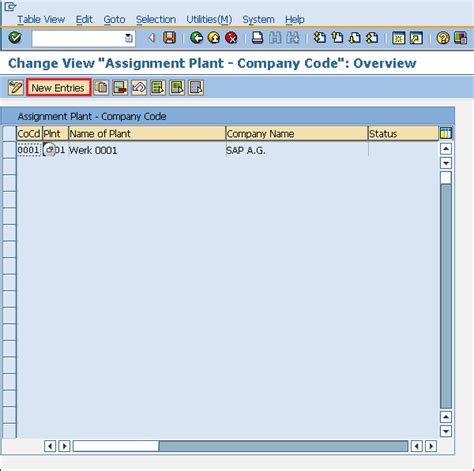Screen dimensions: 474x471
Task: Click the upper vertical scroll down arrow
Action: 446,163
